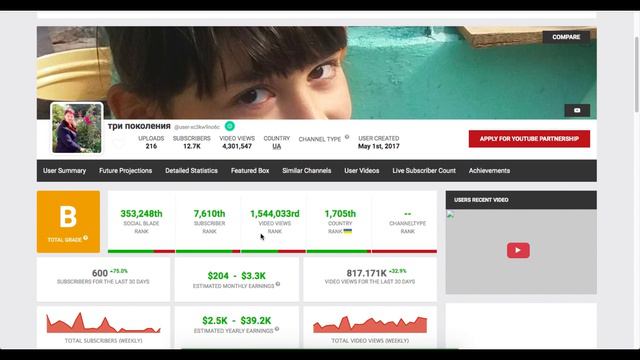
Task: Click the 1,705th country rank
Action: pos(340,213)
